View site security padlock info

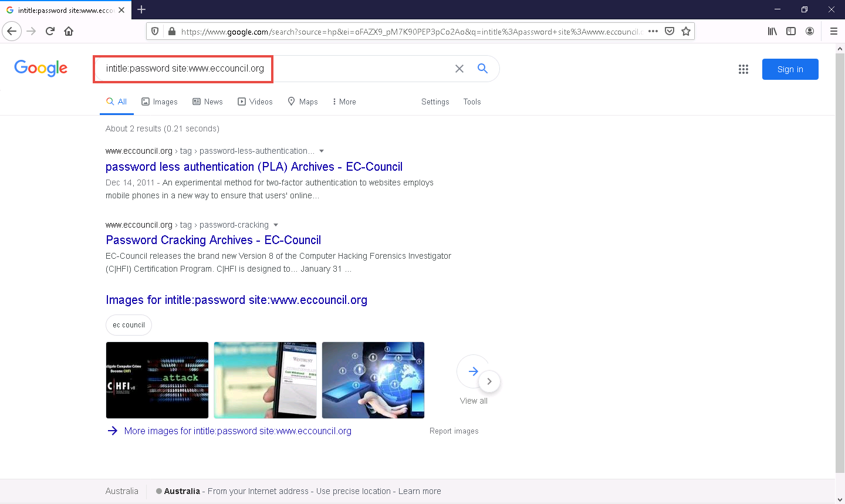171,32
